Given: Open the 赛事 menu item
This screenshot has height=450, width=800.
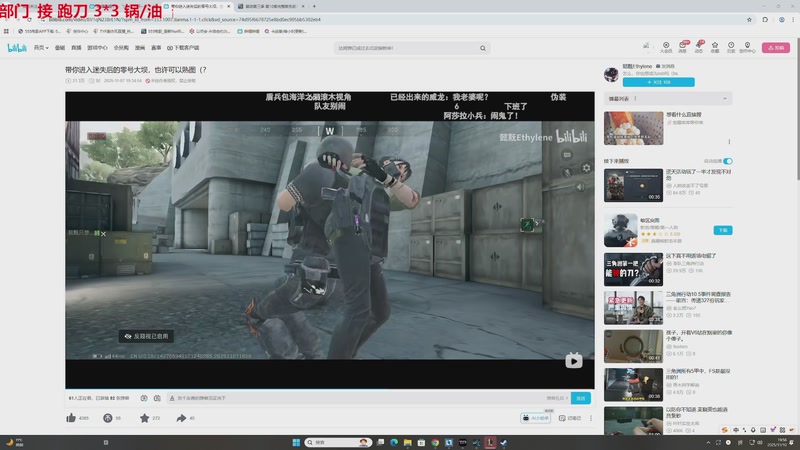Looking at the screenshot, I should (x=156, y=48).
